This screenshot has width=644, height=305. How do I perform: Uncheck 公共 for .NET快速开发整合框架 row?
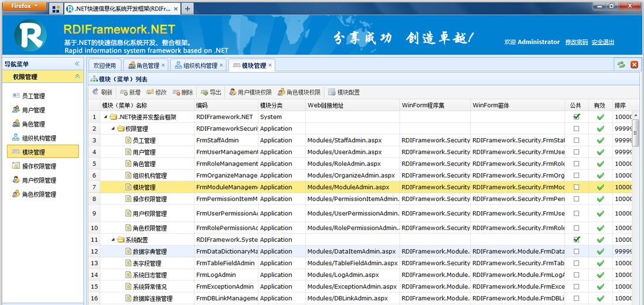click(577, 116)
